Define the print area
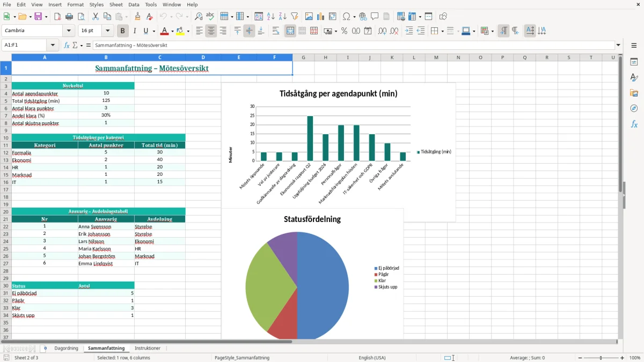The width and height of the screenshot is (644, 362). coord(401,17)
